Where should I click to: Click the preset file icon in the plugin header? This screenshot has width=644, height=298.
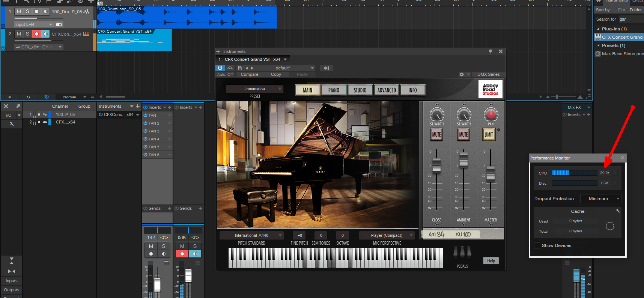coord(240,68)
